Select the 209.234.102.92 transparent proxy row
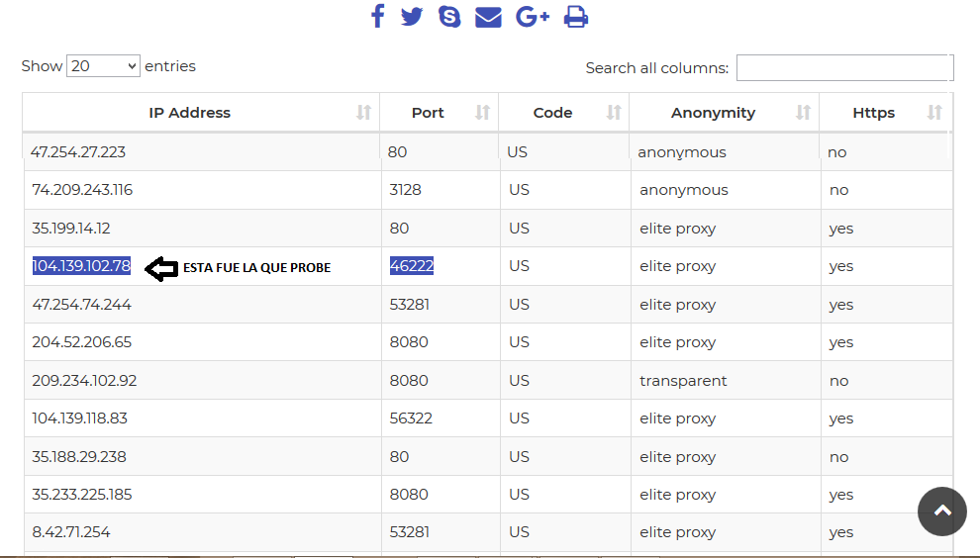Viewport: 980px width, 558px height. [488, 381]
